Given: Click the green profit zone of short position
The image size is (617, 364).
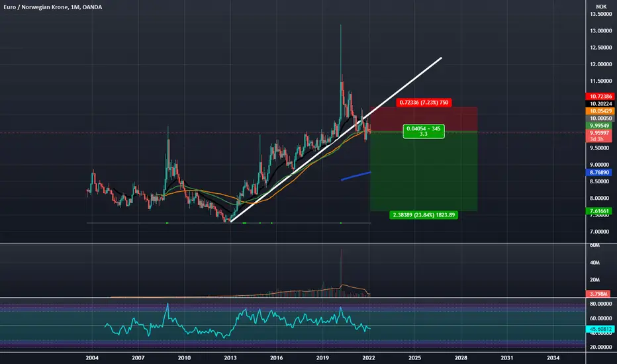Looking at the screenshot, I should point(424,171).
